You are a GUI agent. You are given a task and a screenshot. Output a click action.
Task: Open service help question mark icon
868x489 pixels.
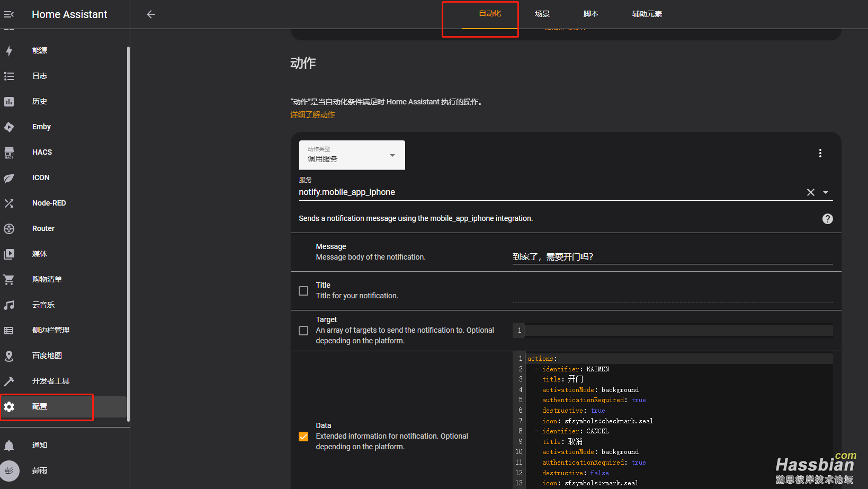tap(828, 219)
